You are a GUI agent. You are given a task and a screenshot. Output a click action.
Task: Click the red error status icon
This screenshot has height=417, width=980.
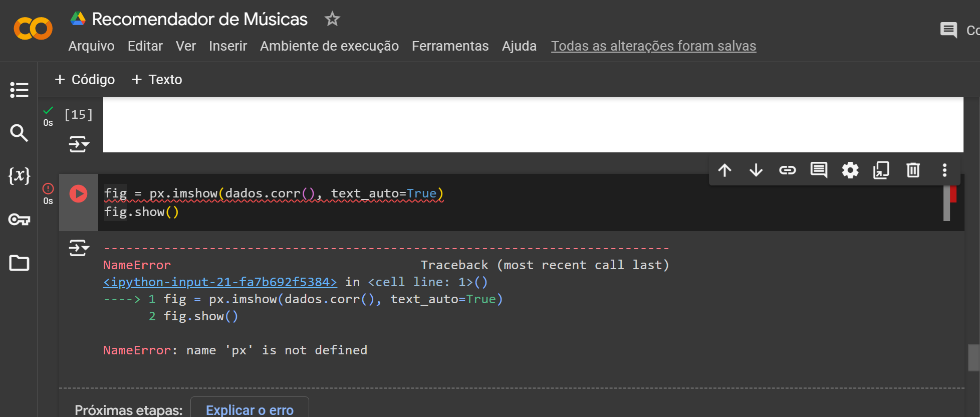point(48,188)
